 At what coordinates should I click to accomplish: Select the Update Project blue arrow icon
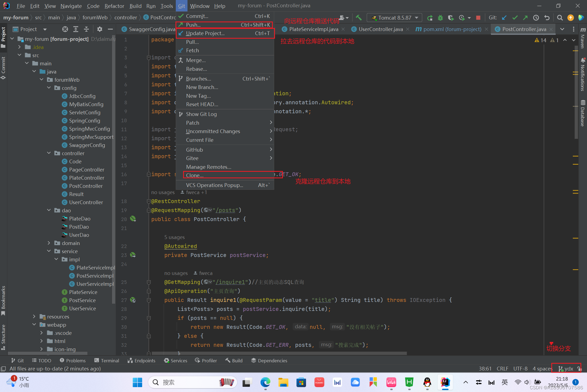pyautogui.click(x=504, y=17)
